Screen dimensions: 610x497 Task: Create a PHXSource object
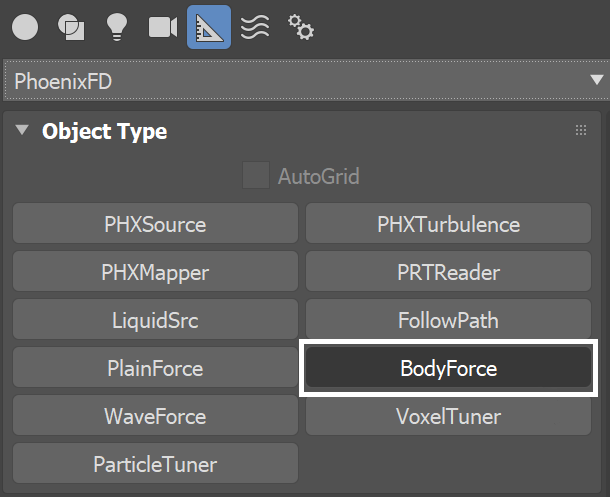156,224
